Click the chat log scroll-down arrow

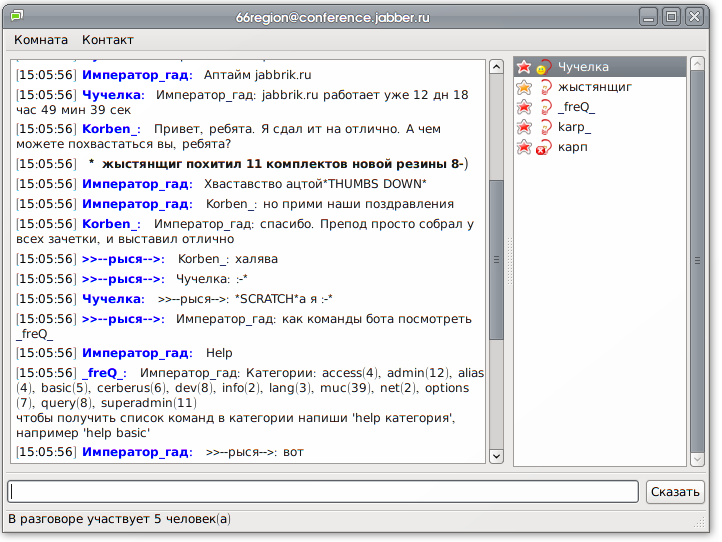pos(496,456)
